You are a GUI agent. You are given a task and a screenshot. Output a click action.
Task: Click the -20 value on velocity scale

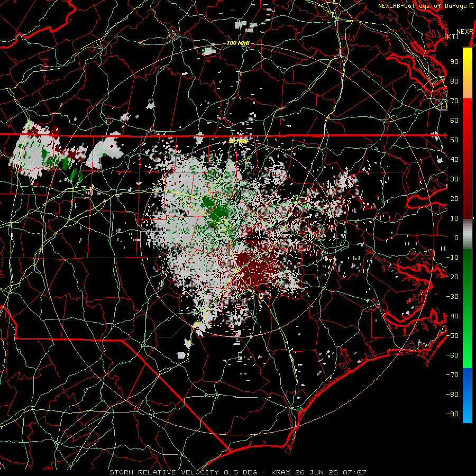pos(452,277)
